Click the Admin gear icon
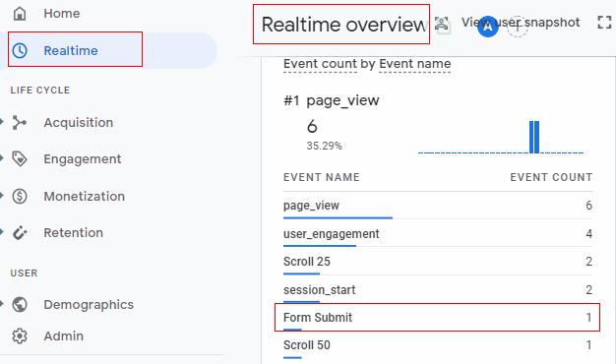The width and height of the screenshot is (616, 364). [x=20, y=336]
